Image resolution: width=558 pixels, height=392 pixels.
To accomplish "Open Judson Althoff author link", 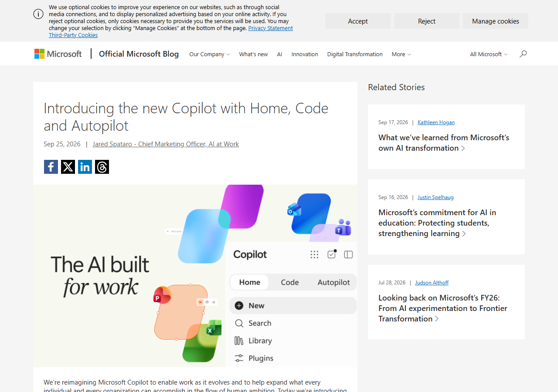I will [432, 283].
